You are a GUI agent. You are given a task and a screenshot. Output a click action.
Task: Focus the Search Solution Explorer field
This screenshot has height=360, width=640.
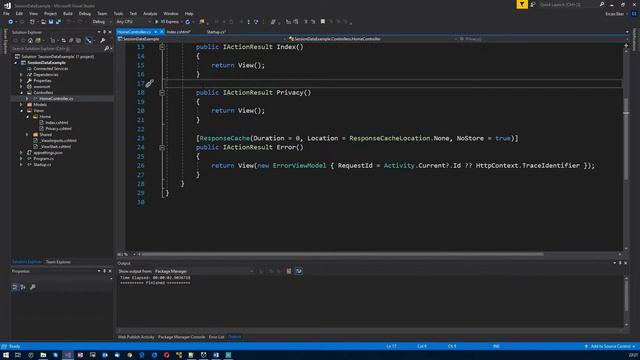57,49
